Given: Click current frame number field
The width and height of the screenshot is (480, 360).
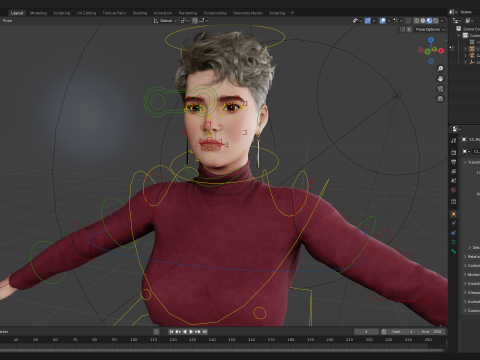Looking at the screenshot, I should click(366, 332).
